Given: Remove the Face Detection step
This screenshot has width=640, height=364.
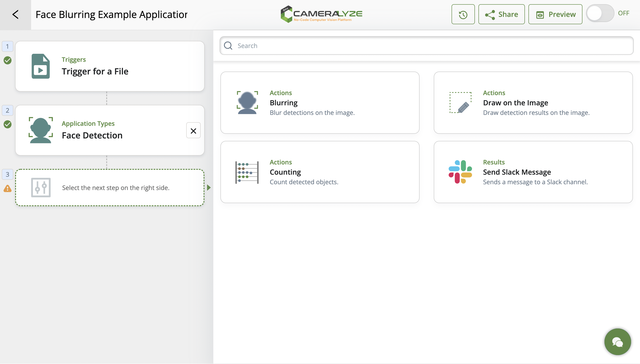Looking at the screenshot, I should [193, 130].
